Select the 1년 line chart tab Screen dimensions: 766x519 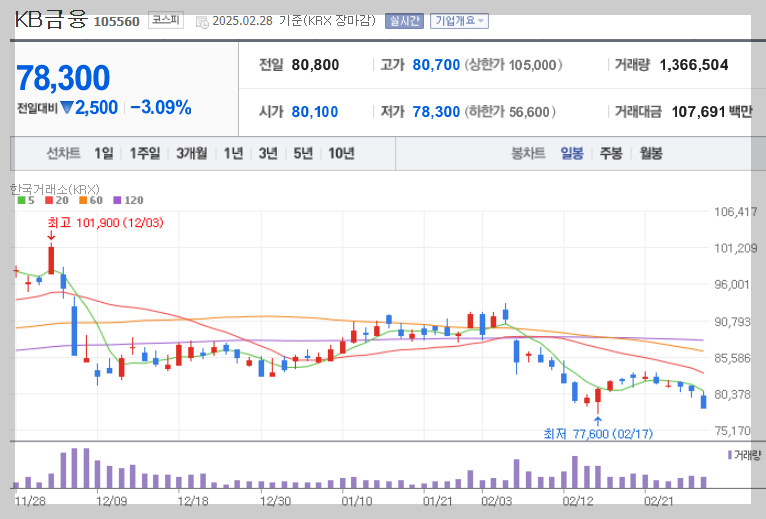coord(233,153)
